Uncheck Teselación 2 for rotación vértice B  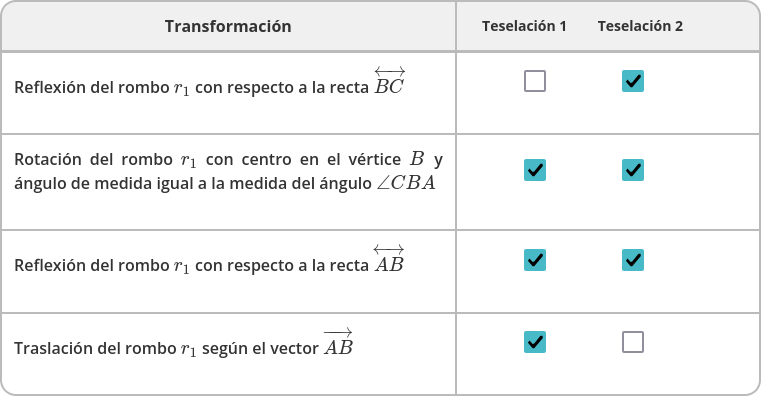click(x=633, y=170)
